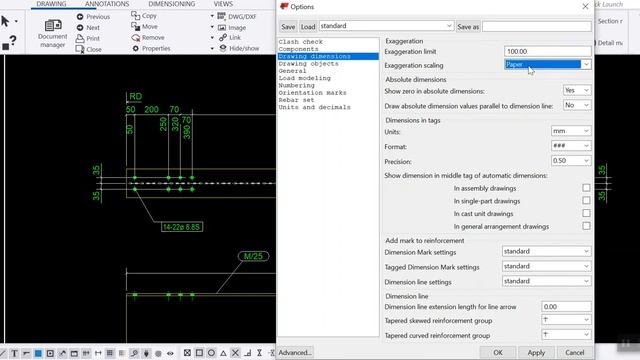Open the standard settings file dropdown
The width and height of the screenshot is (640, 360).
coord(386,26)
